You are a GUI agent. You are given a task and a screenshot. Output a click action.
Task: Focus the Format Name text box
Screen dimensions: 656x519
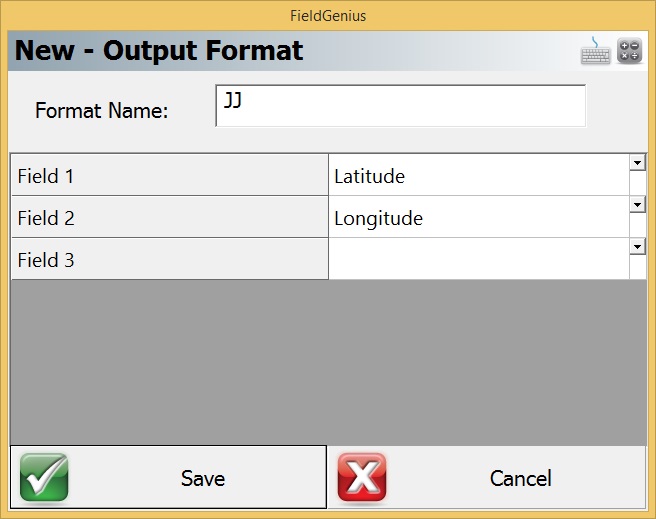pos(400,106)
